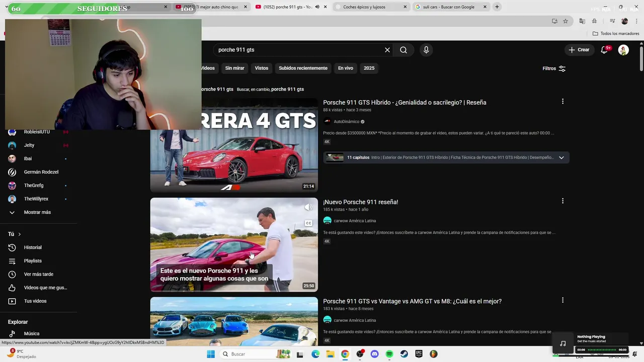This screenshot has height=362, width=644.
Task: Play the red Carrera 4 GTS thumbnail
Action: pos(234,145)
